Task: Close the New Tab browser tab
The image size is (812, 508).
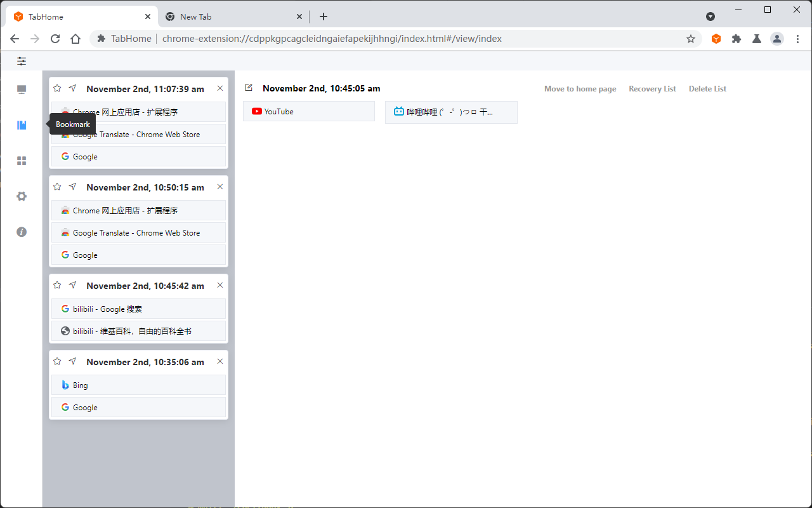Action: 299,17
